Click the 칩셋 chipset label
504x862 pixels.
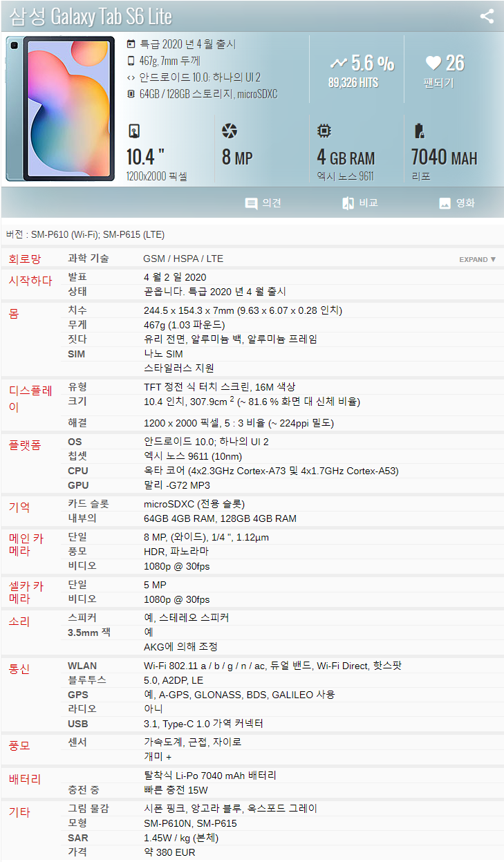(77, 456)
